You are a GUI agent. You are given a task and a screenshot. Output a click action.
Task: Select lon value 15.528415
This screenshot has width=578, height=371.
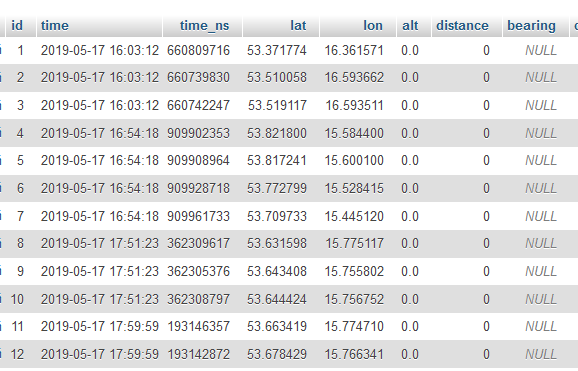[x=354, y=188]
